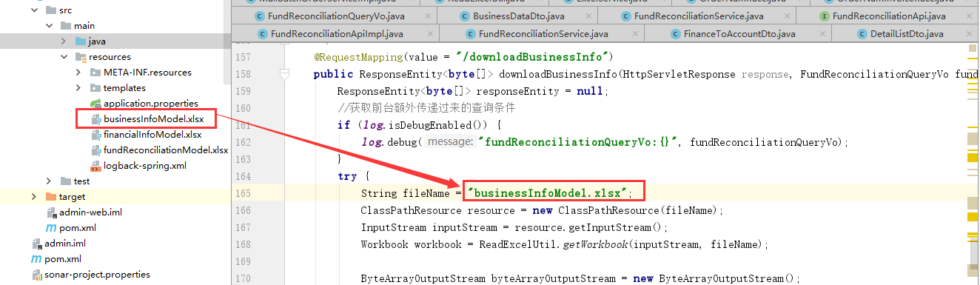The height and width of the screenshot is (285, 980).
Task: Click the sonar-project.properties file icon
Action: [x=37, y=275]
